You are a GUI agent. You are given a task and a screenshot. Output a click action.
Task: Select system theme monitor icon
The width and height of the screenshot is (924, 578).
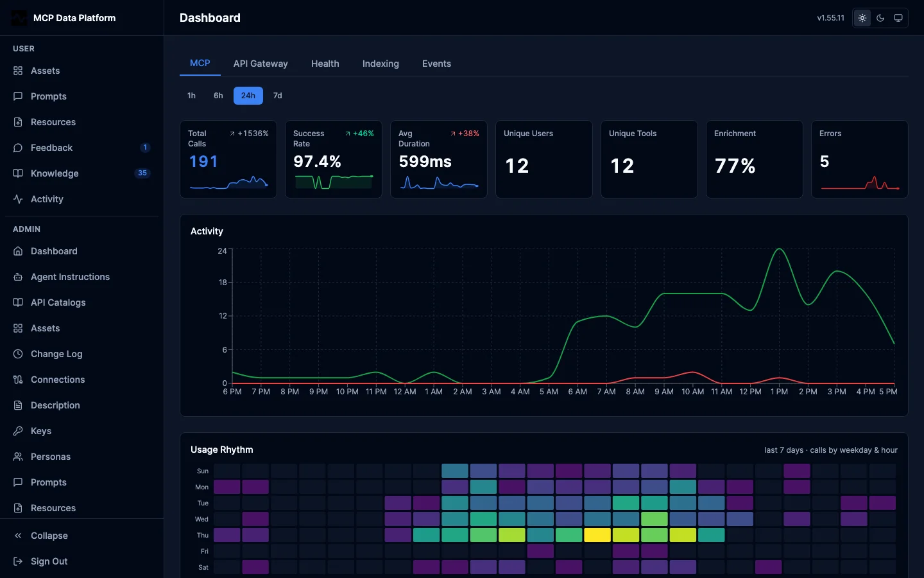(898, 18)
